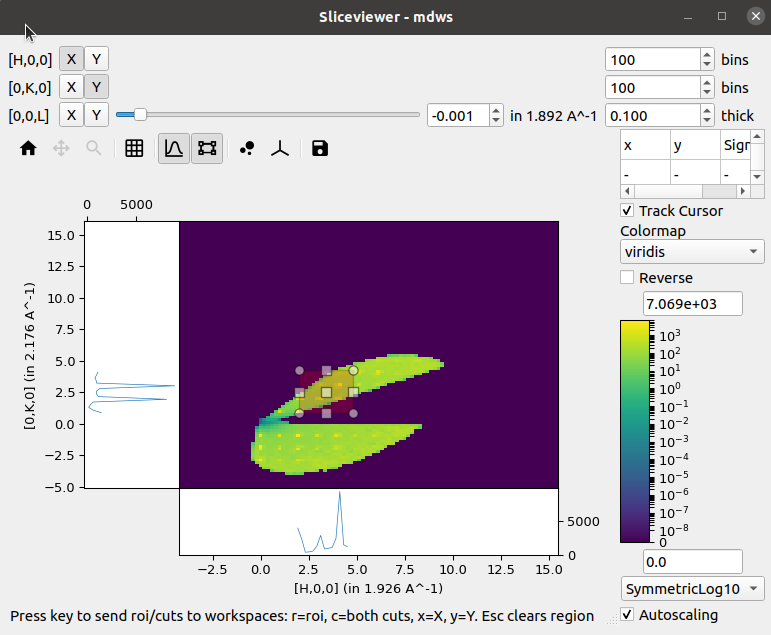771x635 pixels.
Task: Increase the [H,0,0] bins value
Action: coord(707,55)
